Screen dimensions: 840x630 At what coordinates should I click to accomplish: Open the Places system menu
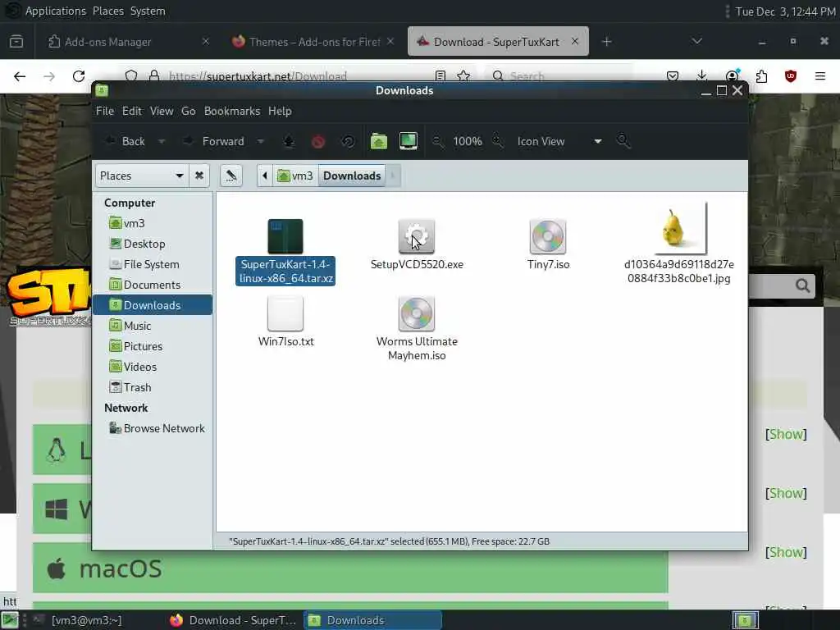107,11
